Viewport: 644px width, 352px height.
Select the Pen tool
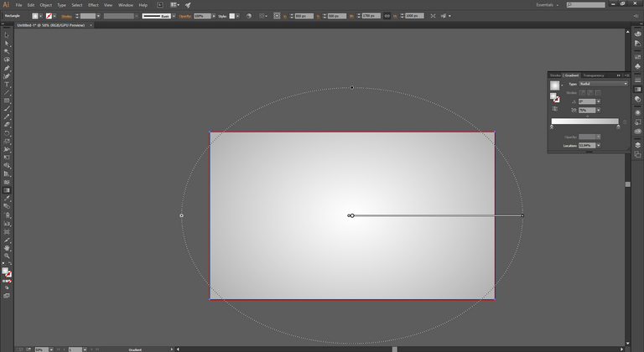(7, 68)
